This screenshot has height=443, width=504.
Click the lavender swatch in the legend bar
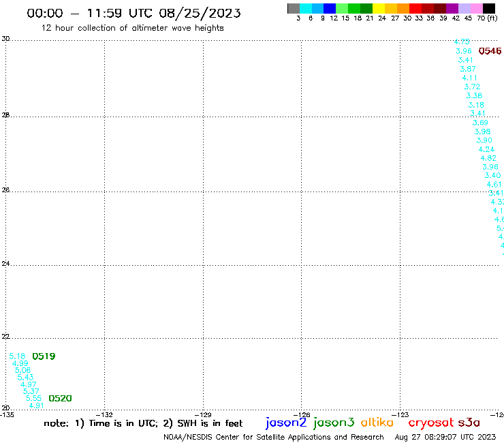click(464, 8)
